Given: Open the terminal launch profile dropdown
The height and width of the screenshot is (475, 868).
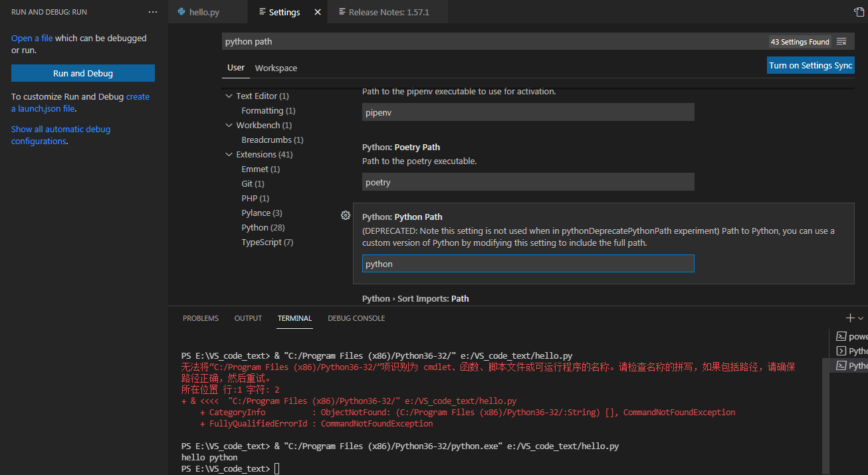Looking at the screenshot, I should pos(861,318).
